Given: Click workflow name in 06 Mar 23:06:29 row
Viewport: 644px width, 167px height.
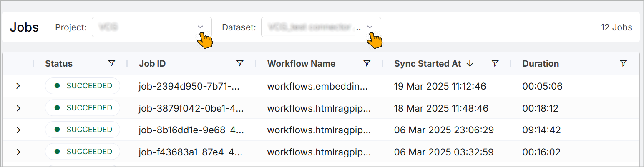Looking at the screenshot, I should point(319,130).
